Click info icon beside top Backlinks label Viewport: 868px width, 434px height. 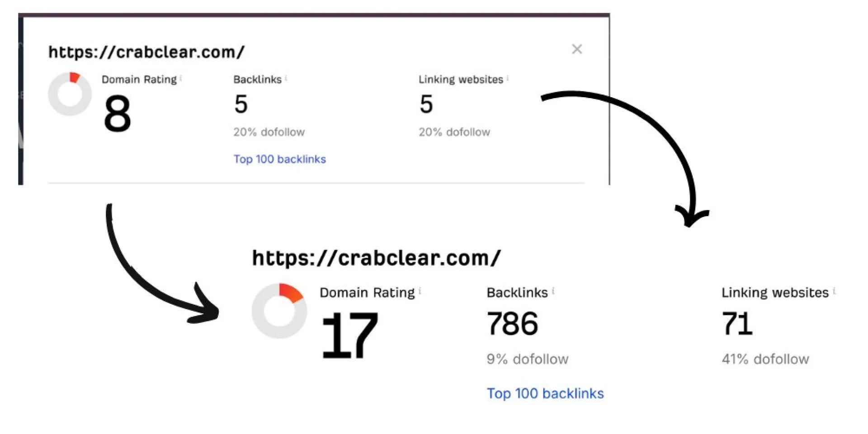pos(286,78)
